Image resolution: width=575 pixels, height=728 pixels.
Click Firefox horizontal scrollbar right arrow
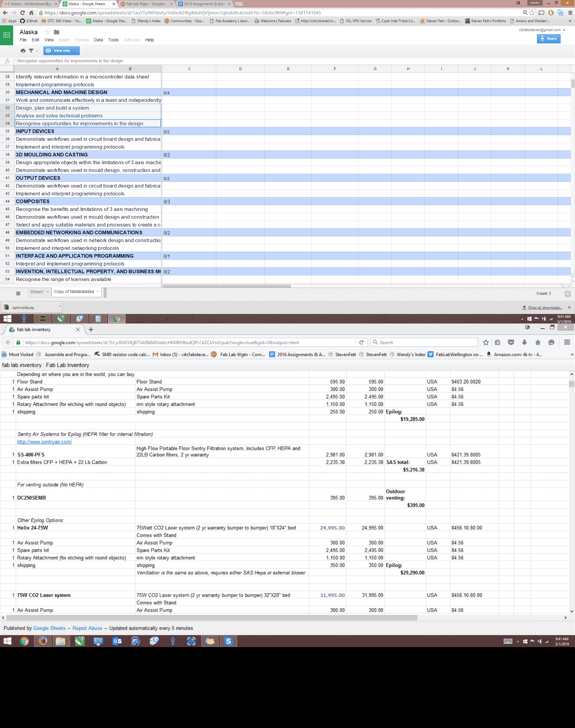click(x=566, y=618)
